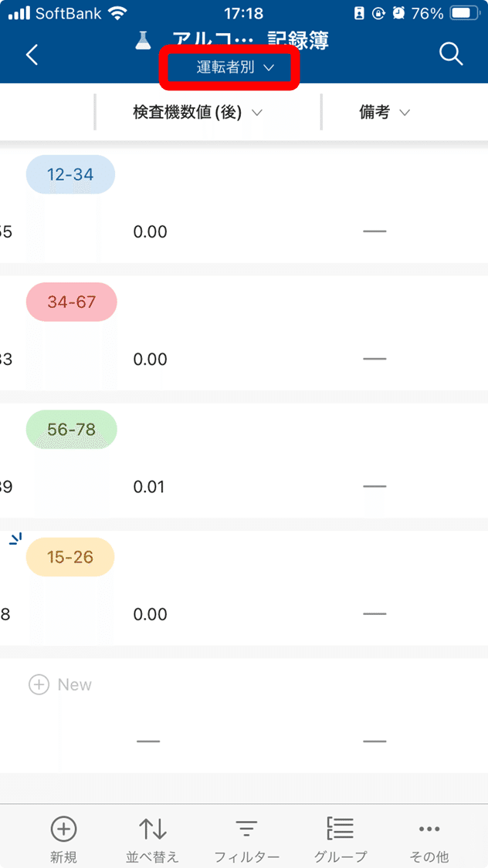The width and height of the screenshot is (488, 868).
Task: Tap the yellow 15-26 tag
Action: 70,556
